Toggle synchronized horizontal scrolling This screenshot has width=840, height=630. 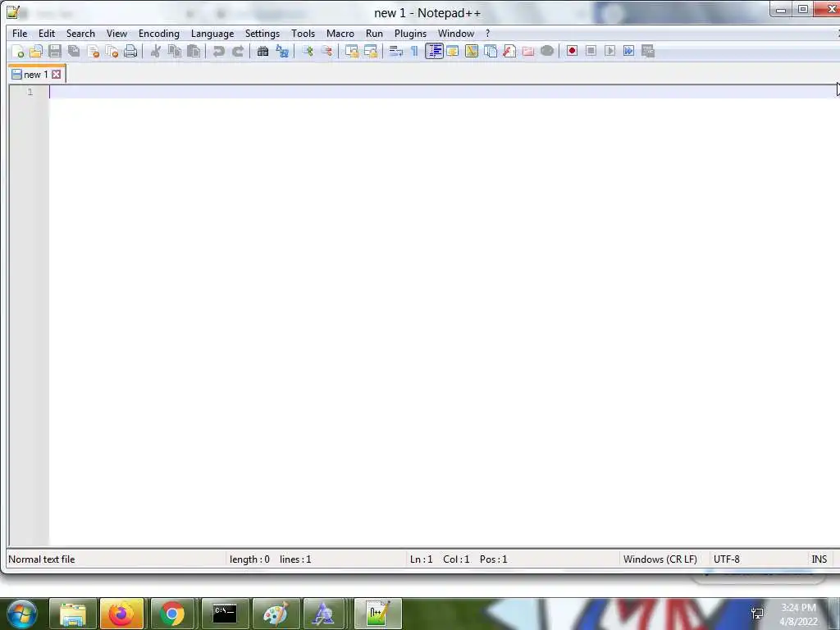click(x=370, y=52)
